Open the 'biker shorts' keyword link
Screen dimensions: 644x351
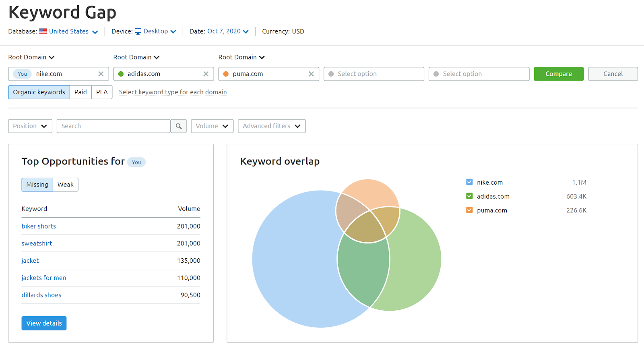coord(39,226)
